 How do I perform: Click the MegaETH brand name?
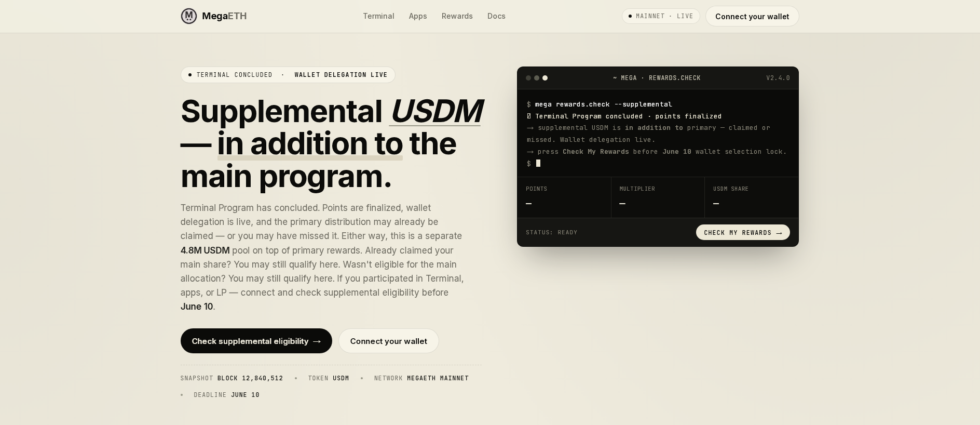point(224,16)
